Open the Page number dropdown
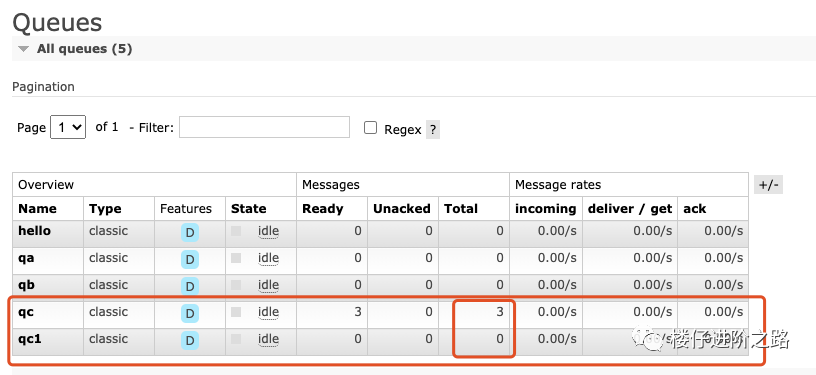 pos(68,127)
